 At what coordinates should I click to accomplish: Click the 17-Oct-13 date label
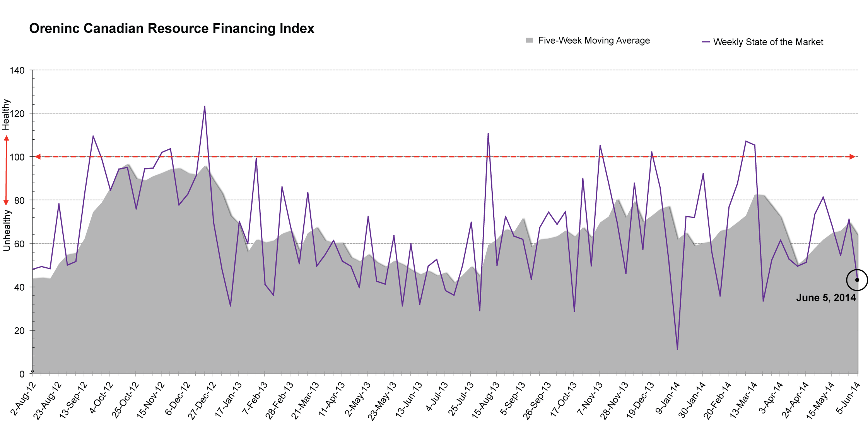coord(564,399)
